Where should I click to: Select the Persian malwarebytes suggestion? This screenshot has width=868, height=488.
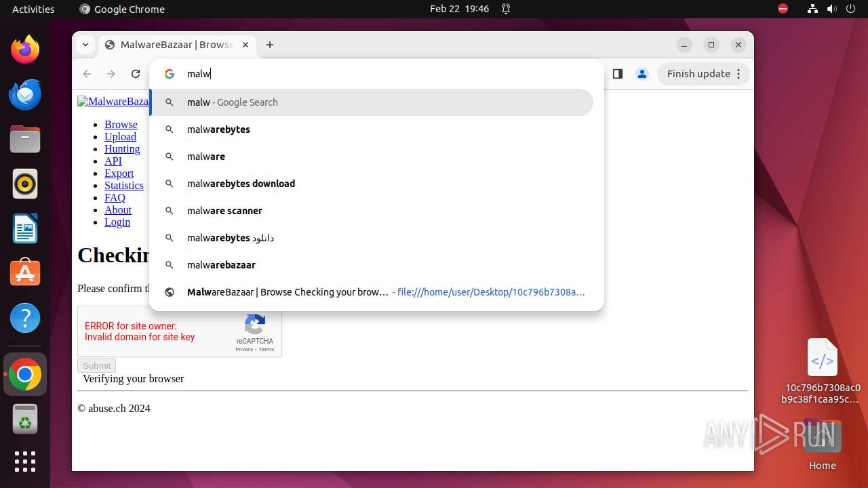click(x=372, y=238)
